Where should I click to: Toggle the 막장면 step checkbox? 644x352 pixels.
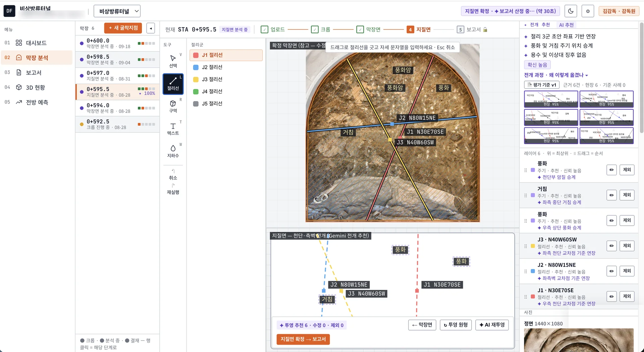click(360, 30)
